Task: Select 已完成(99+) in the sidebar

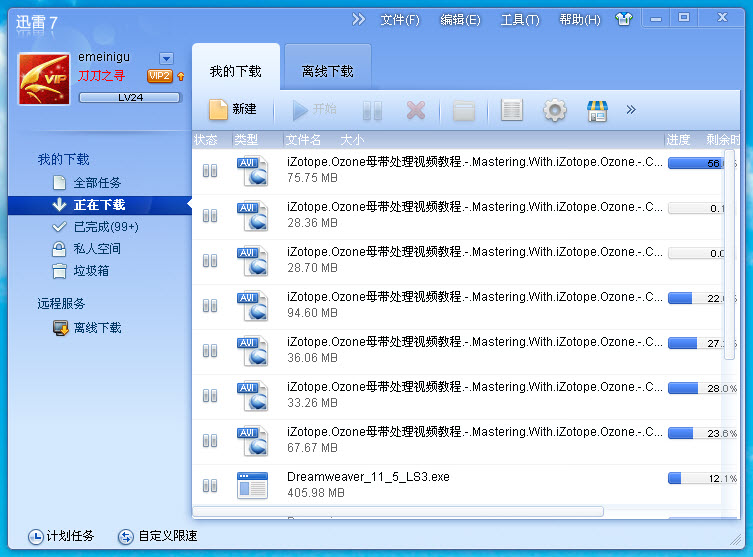Action: pos(95,227)
